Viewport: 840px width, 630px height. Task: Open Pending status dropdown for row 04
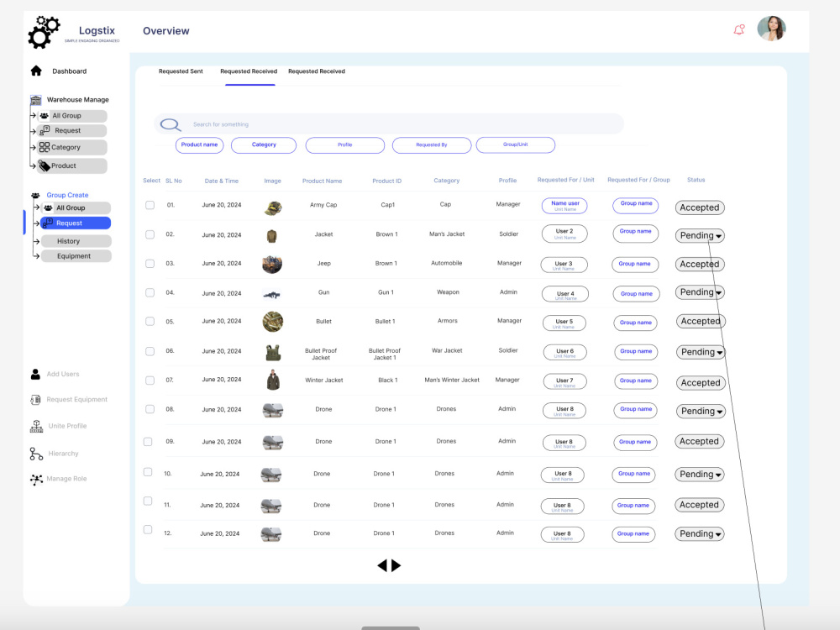701,292
